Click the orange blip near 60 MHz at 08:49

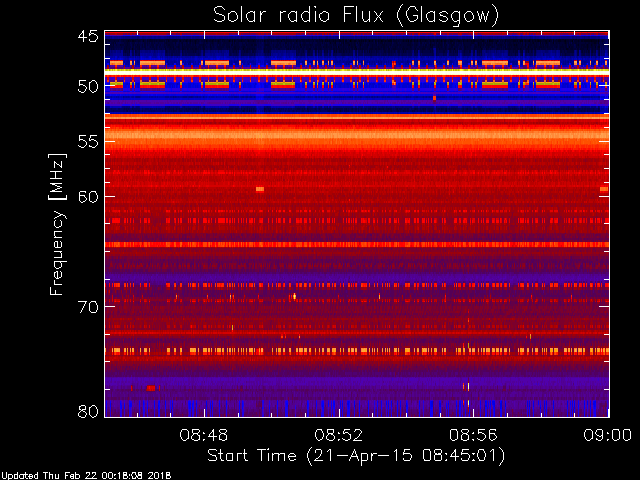coord(260,189)
